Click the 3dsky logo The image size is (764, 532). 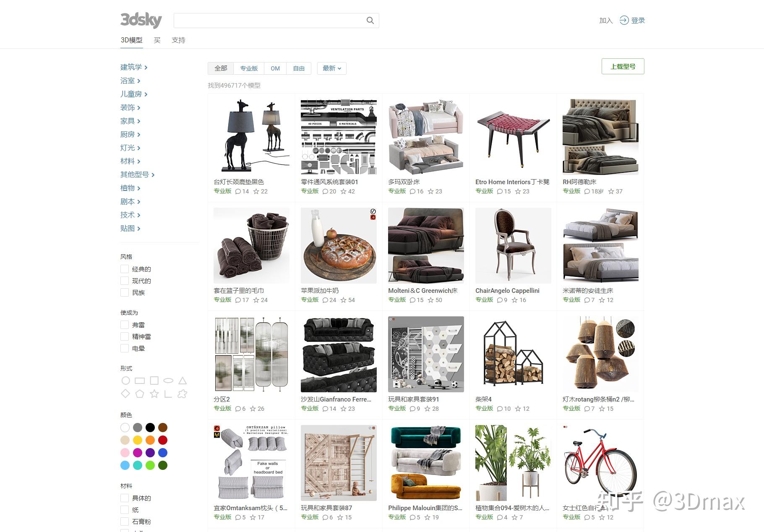[141, 20]
